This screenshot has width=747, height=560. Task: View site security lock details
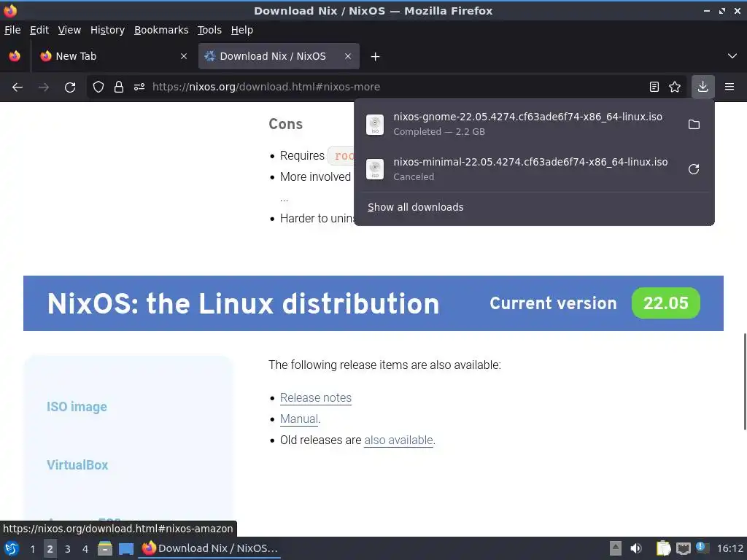coord(119,87)
